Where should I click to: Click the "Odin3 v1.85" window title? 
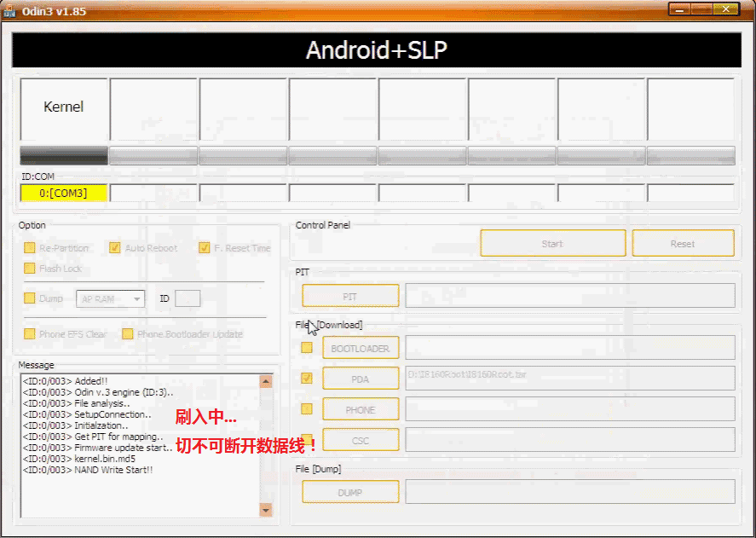pyautogui.click(x=54, y=11)
